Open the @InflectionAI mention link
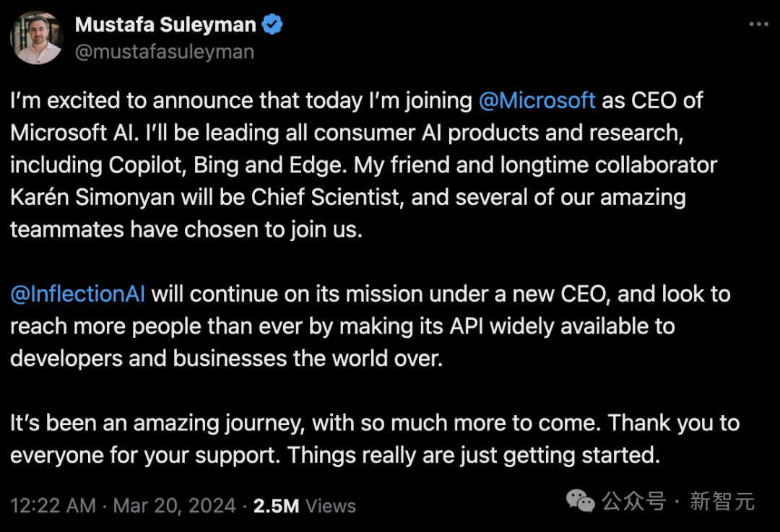This screenshot has height=532, width=780. (x=78, y=294)
